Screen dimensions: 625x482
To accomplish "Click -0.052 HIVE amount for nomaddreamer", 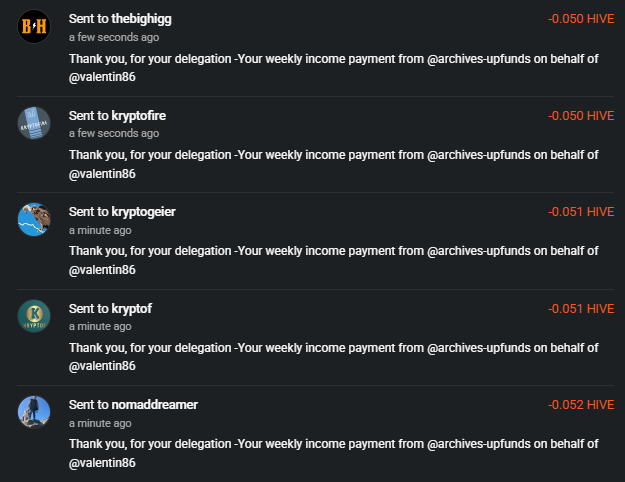I will 581,405.
